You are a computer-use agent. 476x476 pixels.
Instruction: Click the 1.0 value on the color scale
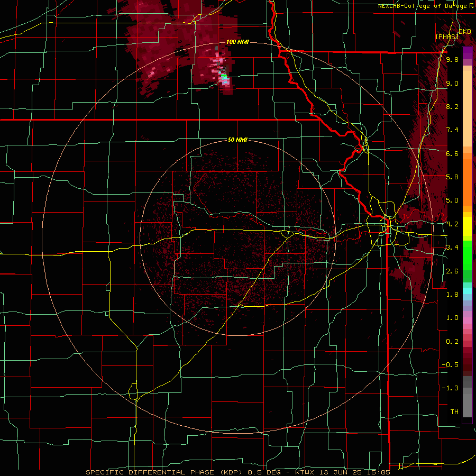pyautogui.click(x=452, y=318)
